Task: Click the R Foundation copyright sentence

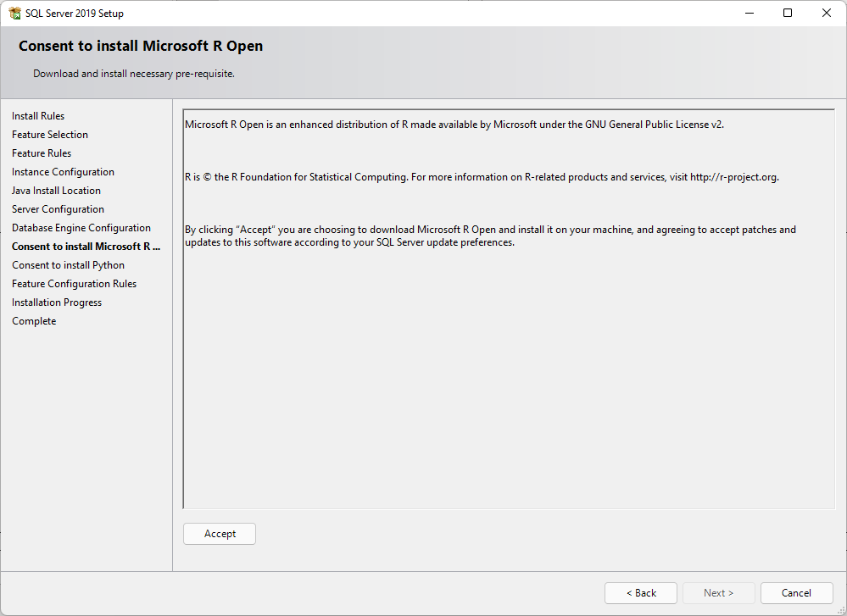Action: point(482,177)
